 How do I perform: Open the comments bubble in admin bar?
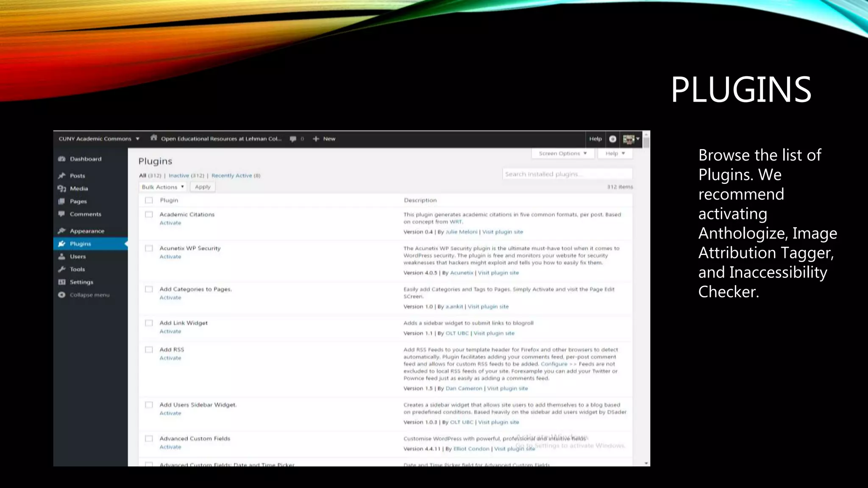[x=293, y=139]
